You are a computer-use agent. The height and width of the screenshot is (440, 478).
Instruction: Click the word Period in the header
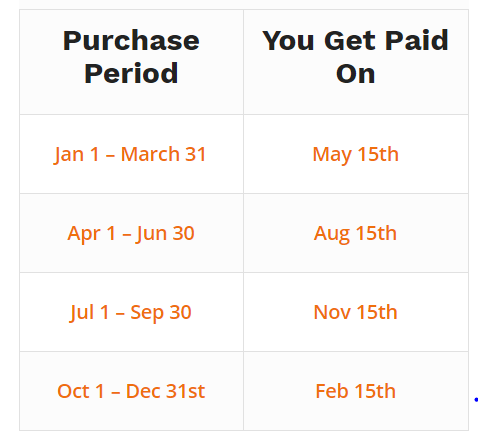(x=131, y=73)
